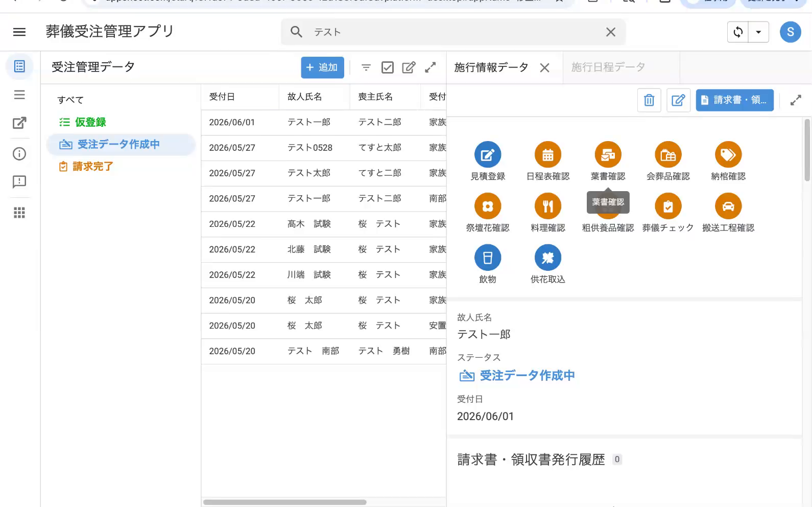Image resolution: width=812 pixels, height=507 pixels.
Task: Open the 葉書確認 action icon
Action: (608, 155)
